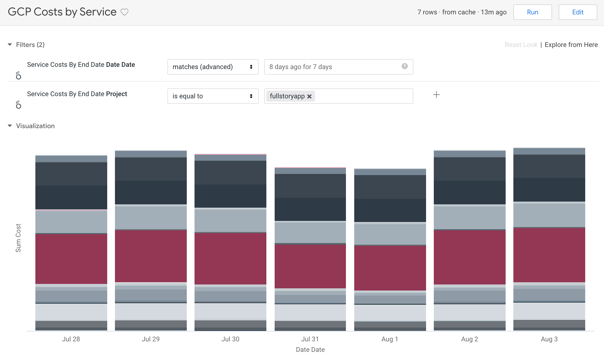The image size is (604, 364).
Task: Click the Reset Look option
Action: 521,44
